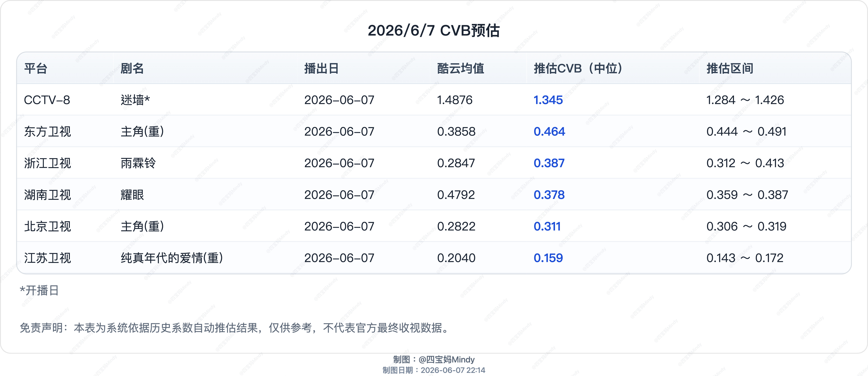
Task: Click the Kuyun value '0.4792'
Action: [x=456, y=195]
